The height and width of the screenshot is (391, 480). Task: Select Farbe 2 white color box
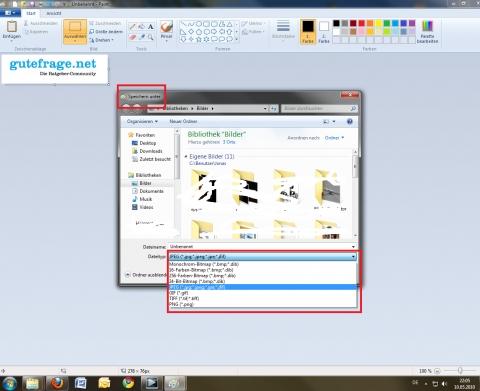tap(324, 32)
